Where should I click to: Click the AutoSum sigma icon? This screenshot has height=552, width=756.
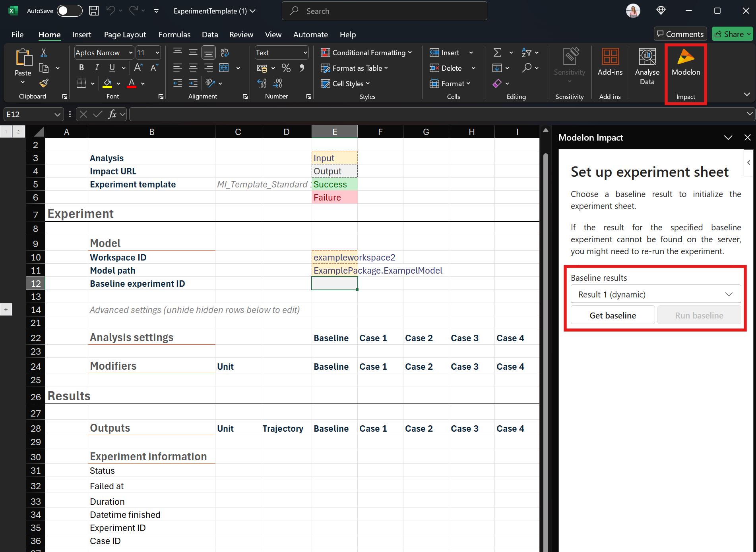[x=497, y=52]
